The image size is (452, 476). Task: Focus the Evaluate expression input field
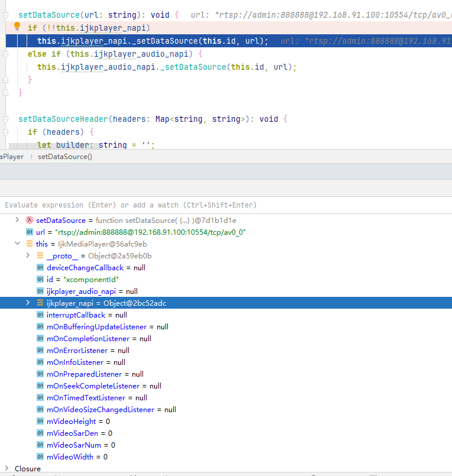[x=226, y=205]
